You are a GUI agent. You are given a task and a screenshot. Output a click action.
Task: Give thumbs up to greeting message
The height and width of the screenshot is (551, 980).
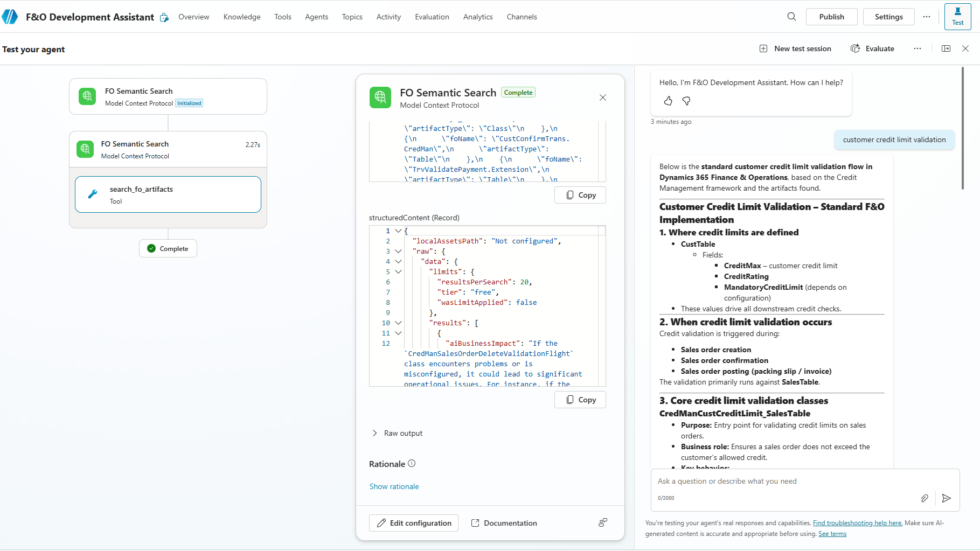click(668, 101)
